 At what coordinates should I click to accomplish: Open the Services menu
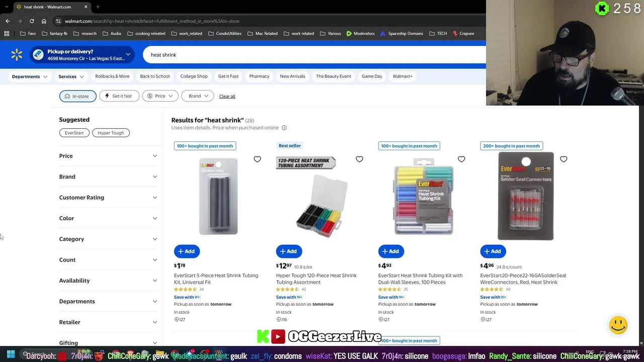[x=71, y=76]
